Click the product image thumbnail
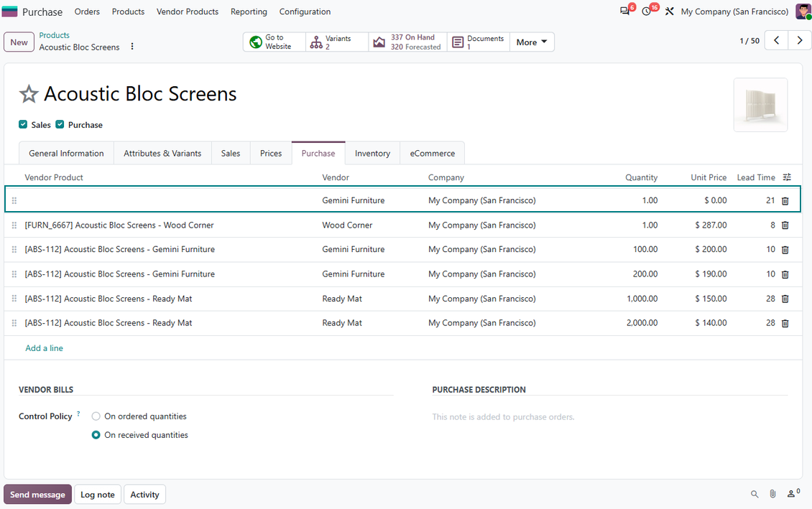Image resolution: width=812 pixels, height=509 pixels. (760, 105)
